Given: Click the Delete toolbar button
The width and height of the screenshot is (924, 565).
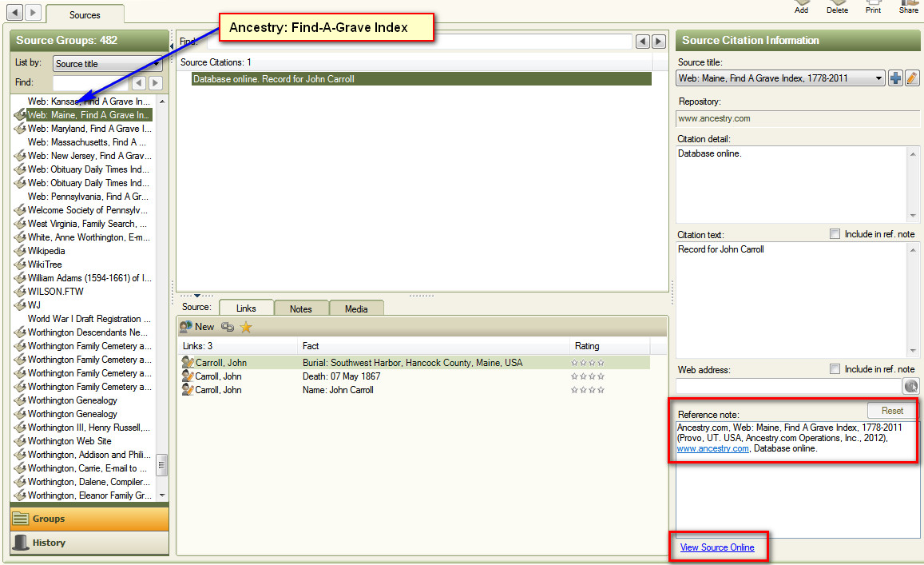Looking at the screenshot, I should [837, 7].
